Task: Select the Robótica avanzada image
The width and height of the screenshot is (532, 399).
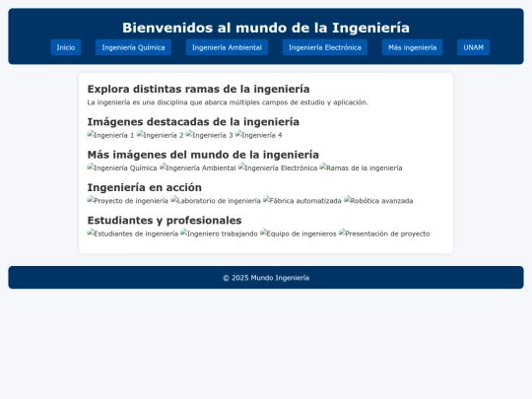Action: [378, 201]
